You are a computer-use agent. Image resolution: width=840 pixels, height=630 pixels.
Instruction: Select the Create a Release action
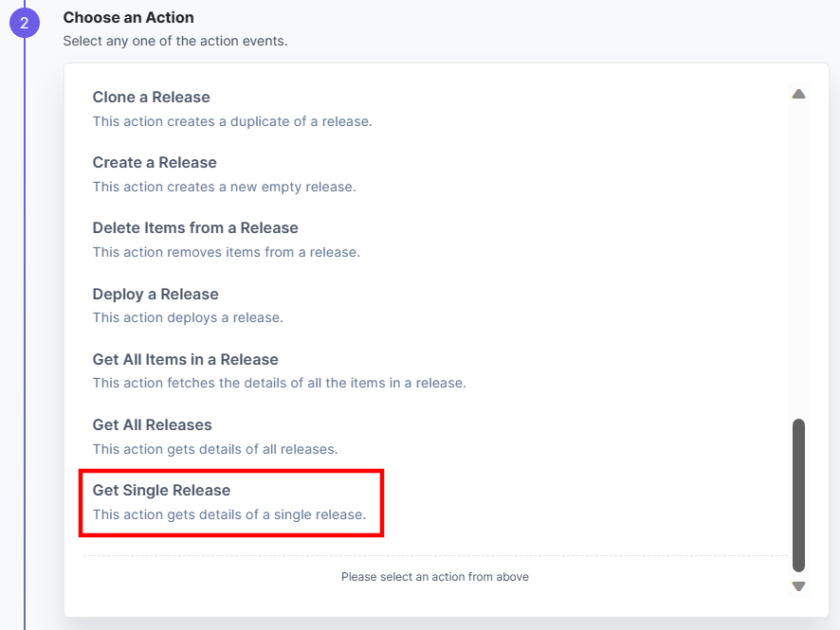(x=155, y=163)
